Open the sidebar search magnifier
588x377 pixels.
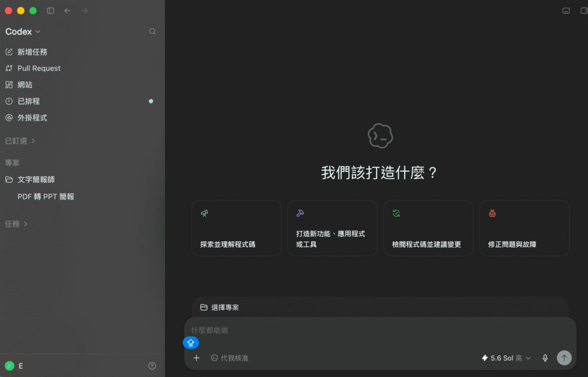click(x=152, y=32)
